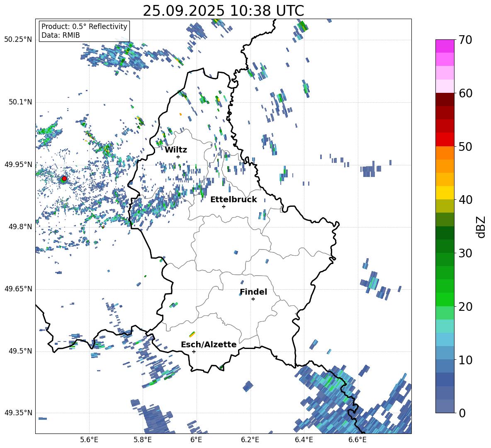Click the colorbar tick label 0
Image resolution: width=491 pixels, height=448 pixels.
pyautogui.click(x=462, y=413)
